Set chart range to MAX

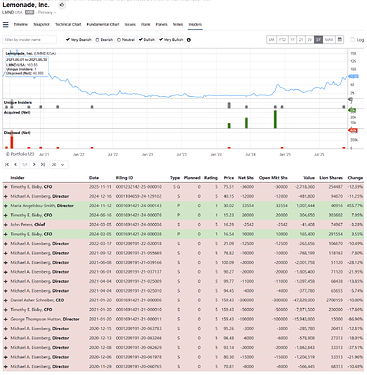329,40
